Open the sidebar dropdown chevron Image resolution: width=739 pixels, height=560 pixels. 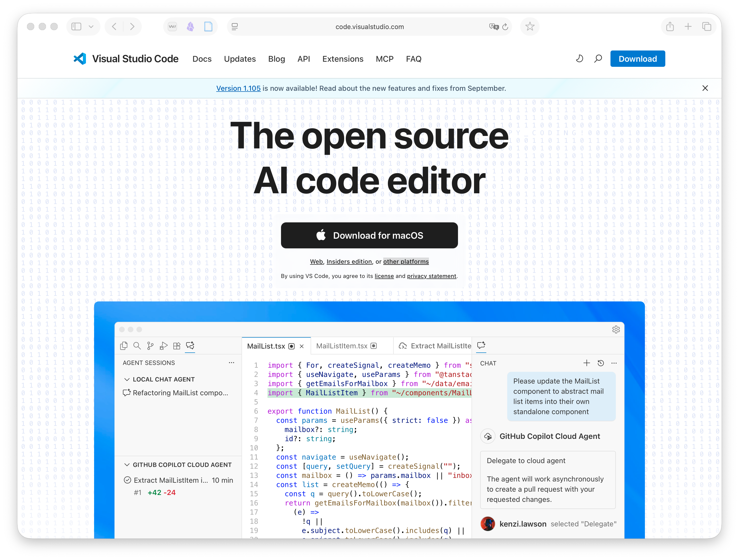(91, 27)
